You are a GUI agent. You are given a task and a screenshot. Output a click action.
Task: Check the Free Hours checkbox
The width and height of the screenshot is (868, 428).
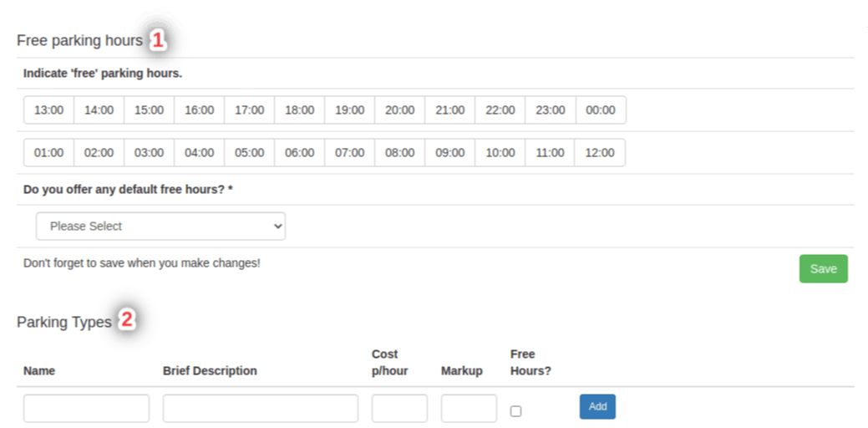tap(515, 411)
